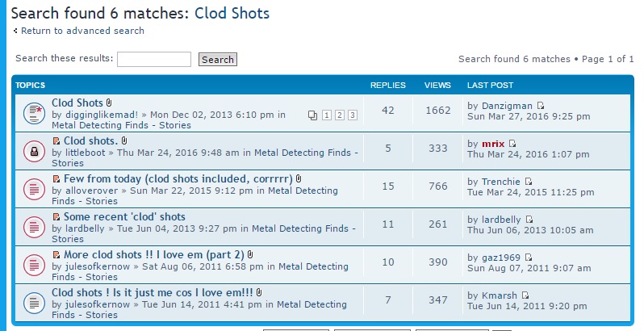View last poster 'Kmarsh' profile
This screenshot has width=644, height=331.
[500, 295]
